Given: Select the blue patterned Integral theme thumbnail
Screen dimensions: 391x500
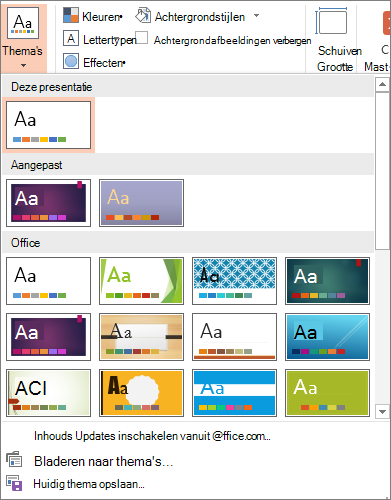Looking at the screenshot, I should coord(234,281).
